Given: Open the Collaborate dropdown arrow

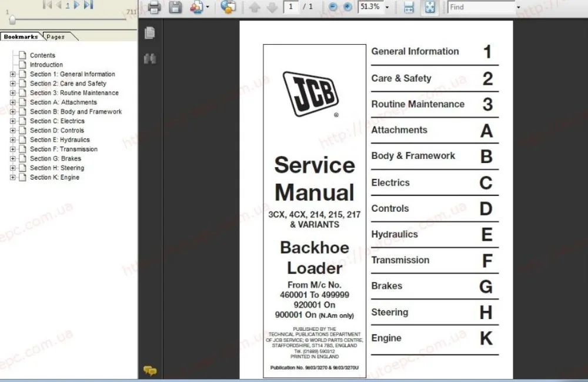Looking at the screenshot, I should coord(208,7).
